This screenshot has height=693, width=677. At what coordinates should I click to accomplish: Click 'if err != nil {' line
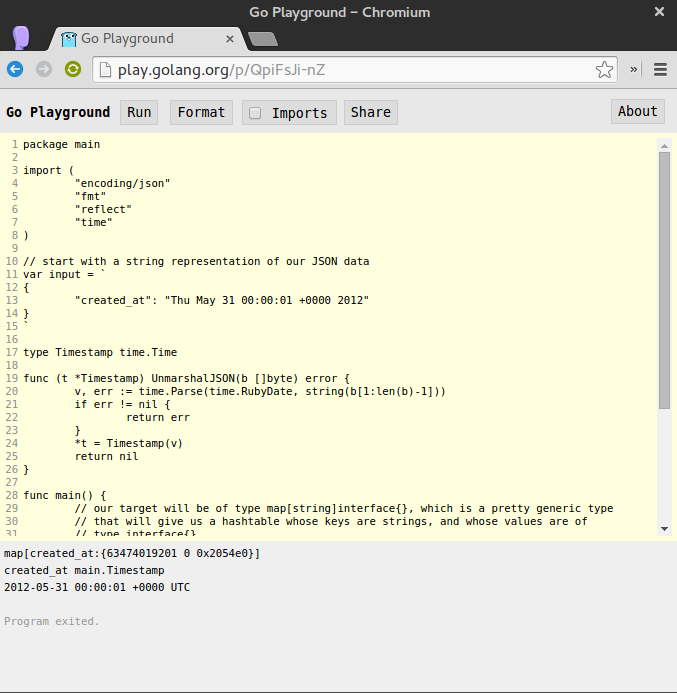pyautogui.click(x=122, y=404)
